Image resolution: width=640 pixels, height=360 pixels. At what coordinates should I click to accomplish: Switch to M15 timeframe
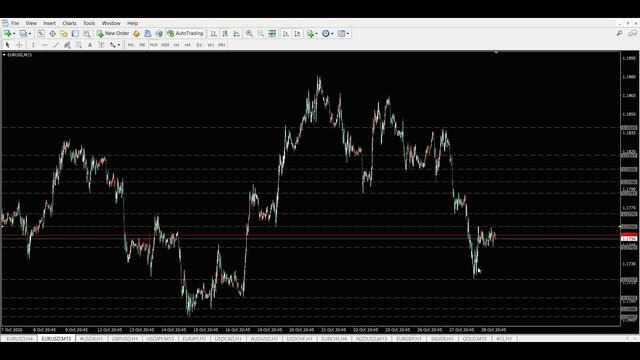click(x=153, y=45)
